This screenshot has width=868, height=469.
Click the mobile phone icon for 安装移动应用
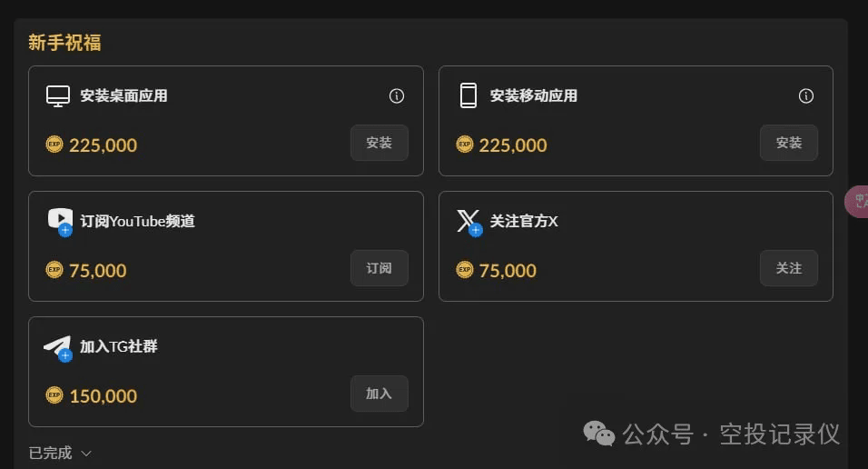point(469,95)
